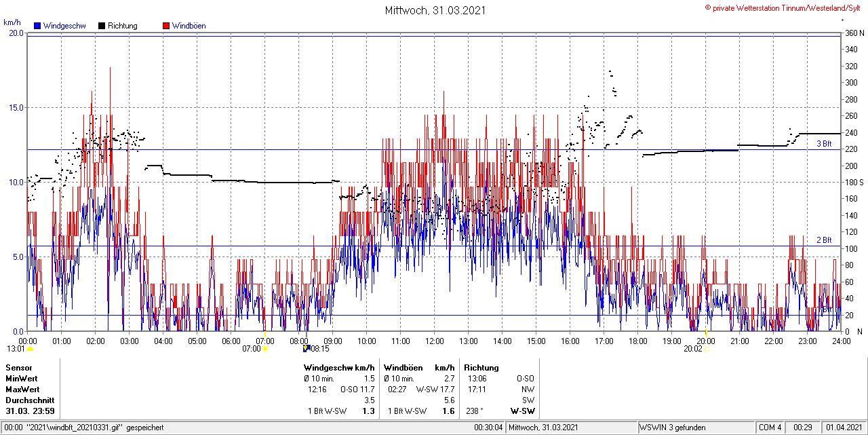
Task: Click the Sensor row header
Action: 19,367
